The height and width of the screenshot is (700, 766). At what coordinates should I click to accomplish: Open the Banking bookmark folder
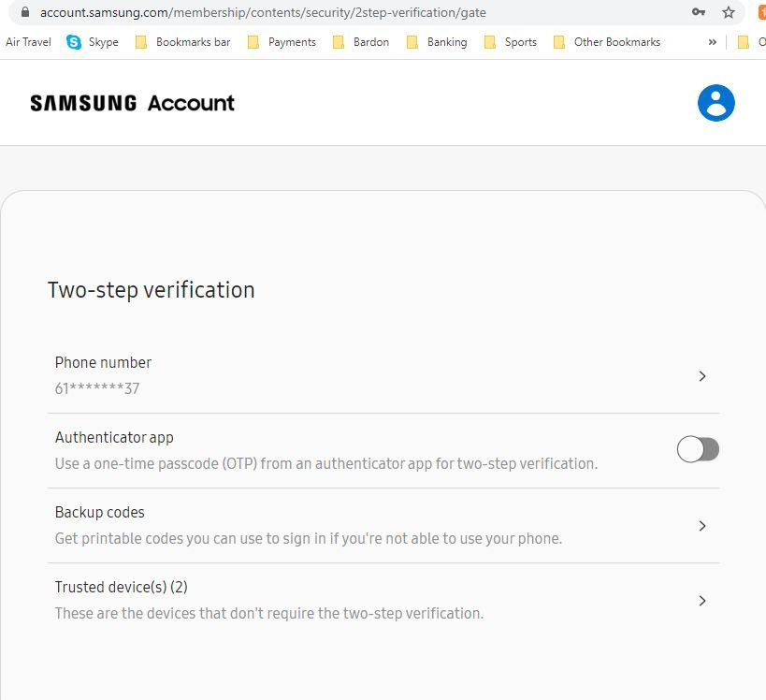437,42
